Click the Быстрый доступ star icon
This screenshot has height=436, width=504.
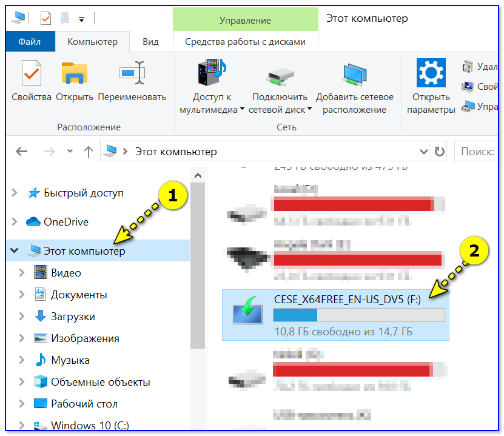pyautogui.click(x=34, y=193)
